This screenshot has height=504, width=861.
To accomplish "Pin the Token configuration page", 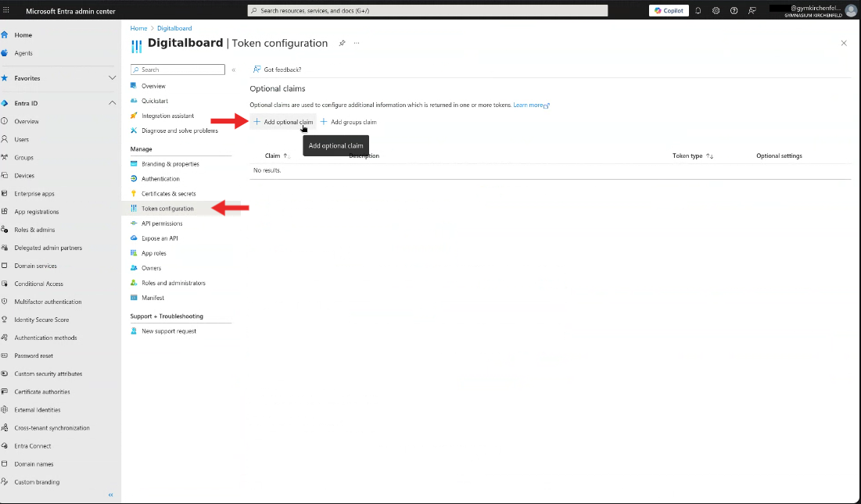I will 342,44.
